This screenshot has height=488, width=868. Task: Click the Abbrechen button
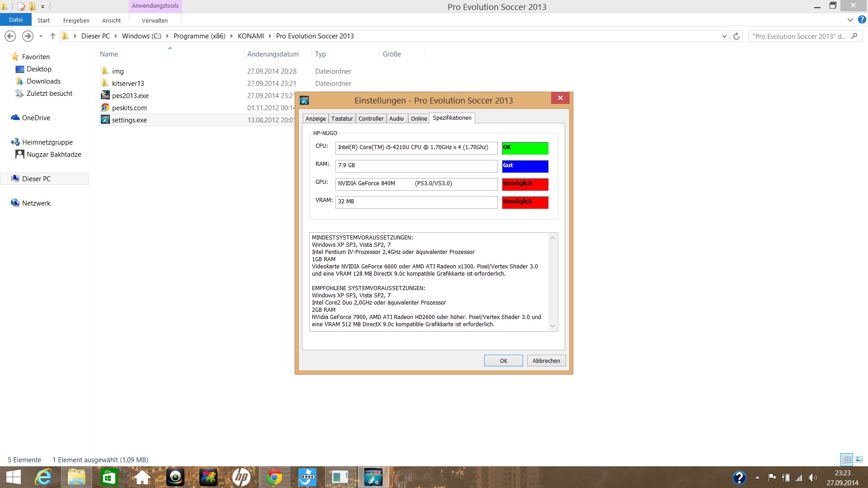click(546, 361)
